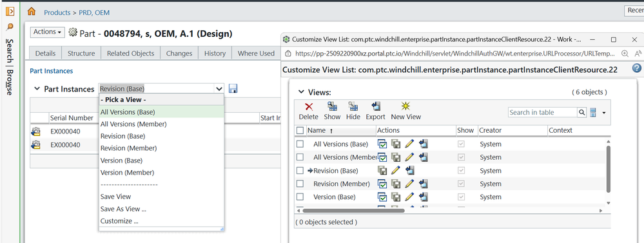Check the All Versions (Member) row checkbox
This screenshot has width=644, height=243.
point(300,157)
